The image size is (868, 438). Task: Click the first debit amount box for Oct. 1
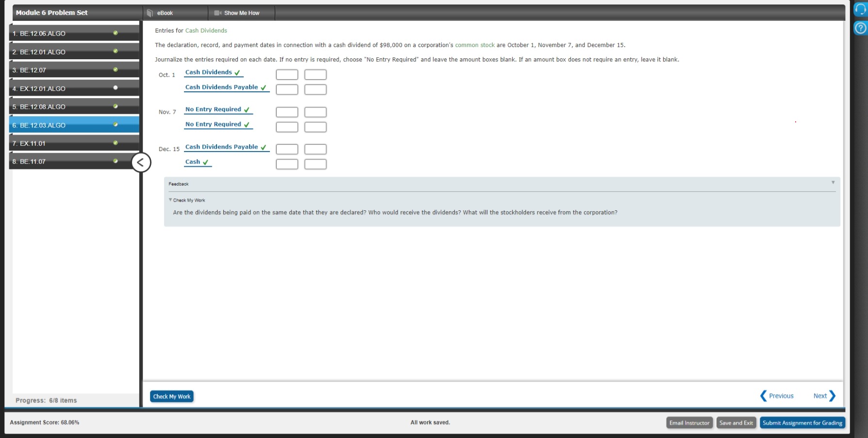tap(287, 74)
